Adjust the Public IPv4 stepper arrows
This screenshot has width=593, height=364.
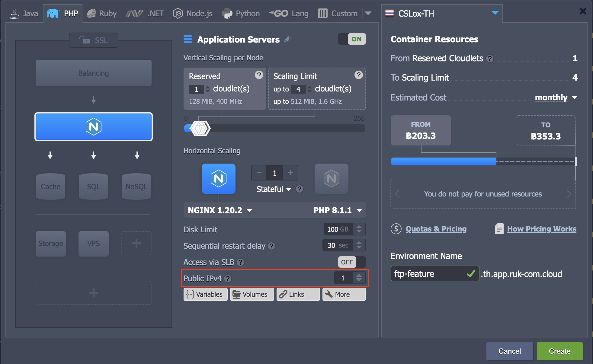click(x=359, y=278)
